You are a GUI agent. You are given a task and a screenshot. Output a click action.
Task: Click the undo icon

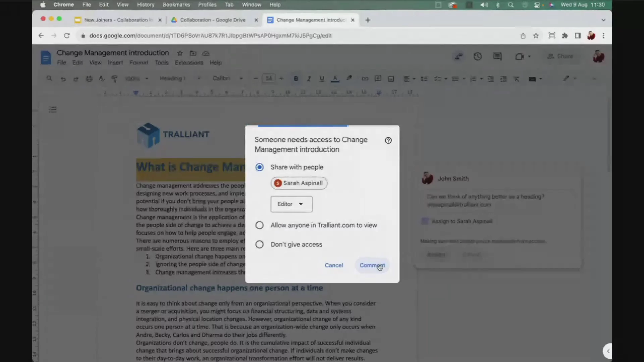click(63, 79)
